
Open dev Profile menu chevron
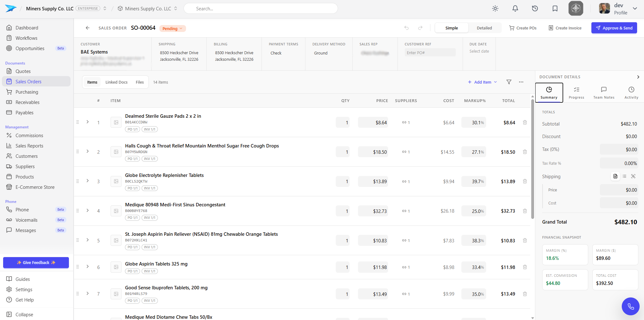click(635, 8)
